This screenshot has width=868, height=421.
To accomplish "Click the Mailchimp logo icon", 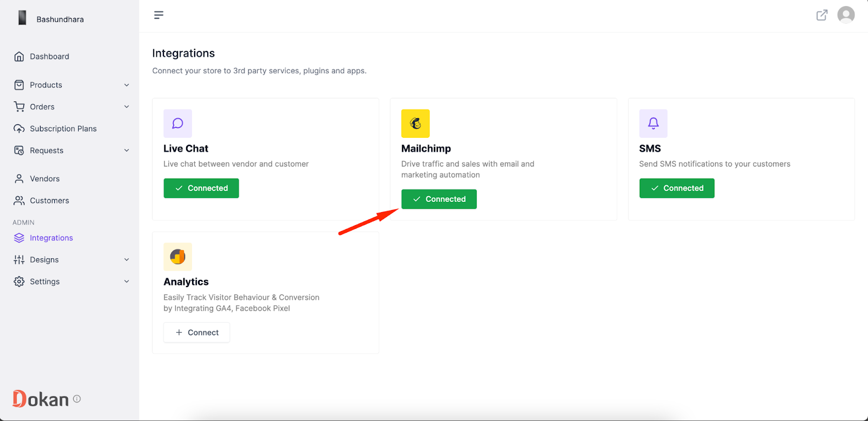I will click(x=416, y=124).
